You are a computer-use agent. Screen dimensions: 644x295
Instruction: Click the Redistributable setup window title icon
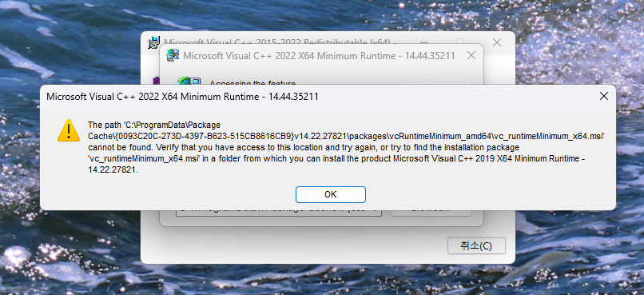click(154, 42)
